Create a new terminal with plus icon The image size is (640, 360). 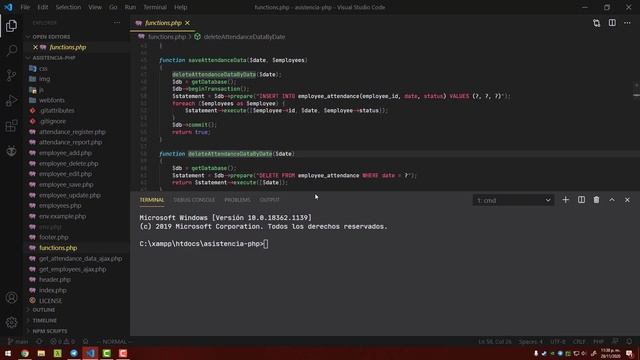click(x=565, y=200)
